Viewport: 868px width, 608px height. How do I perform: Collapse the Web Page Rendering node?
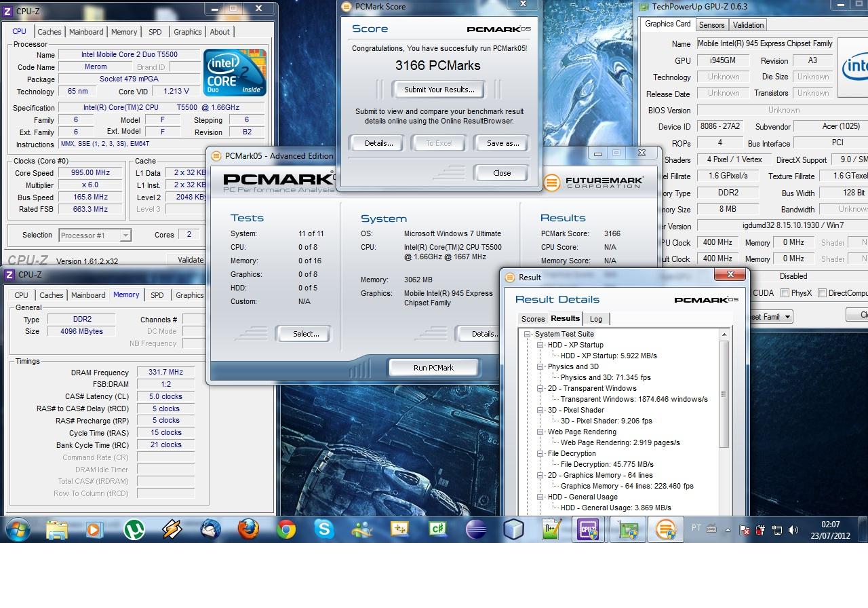click(540, 432)
